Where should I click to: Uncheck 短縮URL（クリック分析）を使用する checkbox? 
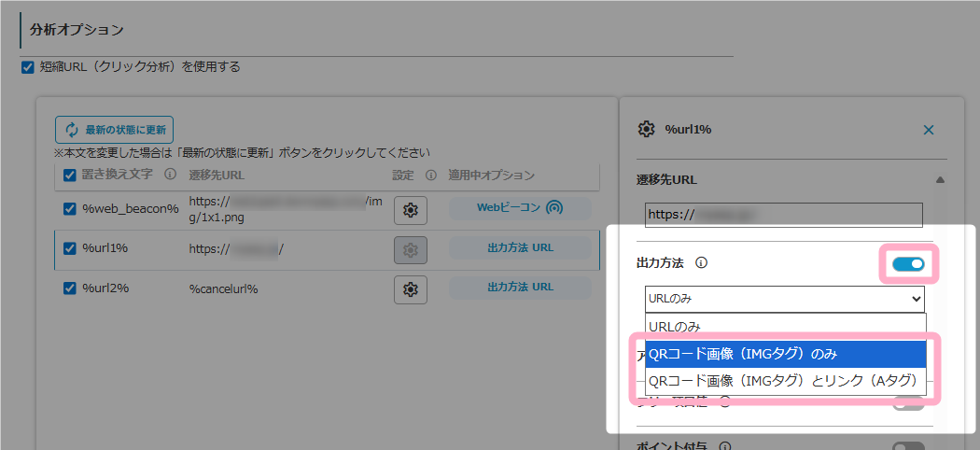coord(27,67)
